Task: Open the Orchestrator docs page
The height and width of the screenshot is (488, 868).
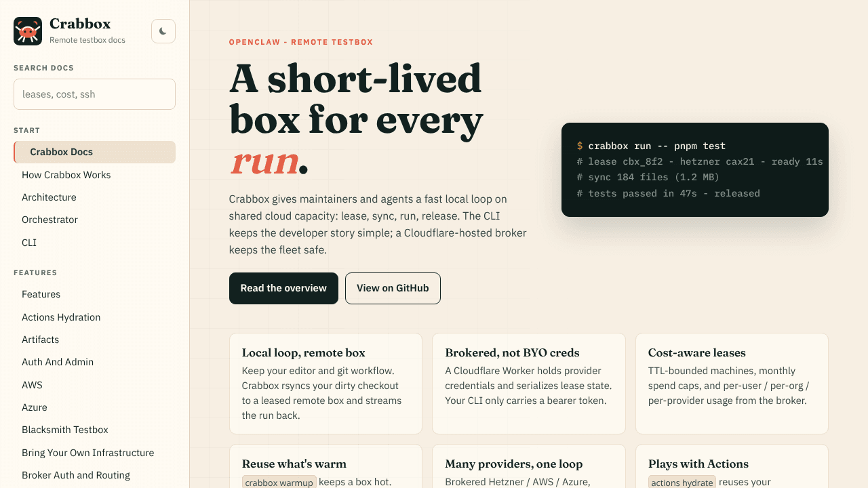Action: [x=94, y=220]
